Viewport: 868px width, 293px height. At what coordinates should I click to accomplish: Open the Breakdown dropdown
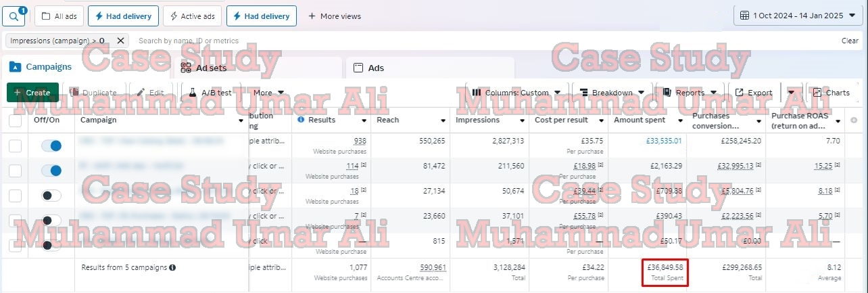click(612, 93)
